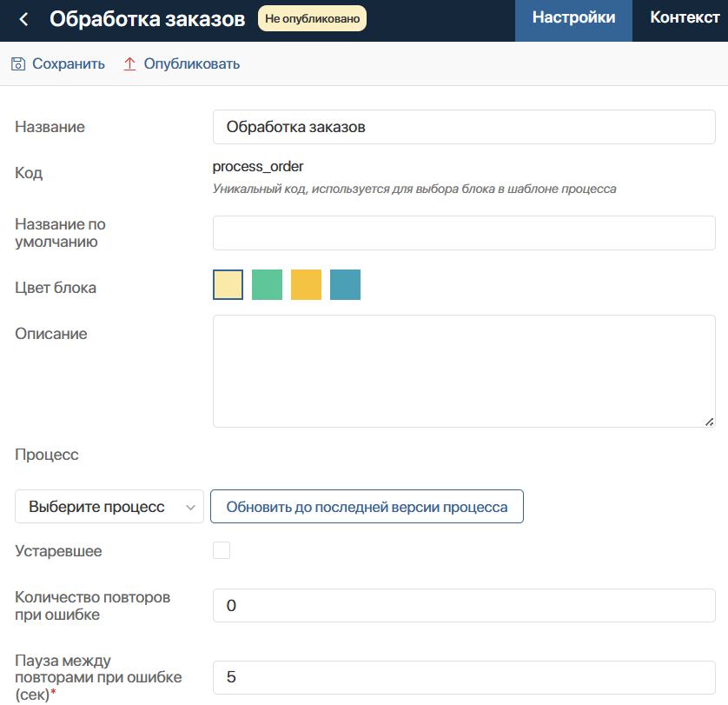Toggle the Устаревшее checkbox
728x705 pixels.
click(222, 550)
